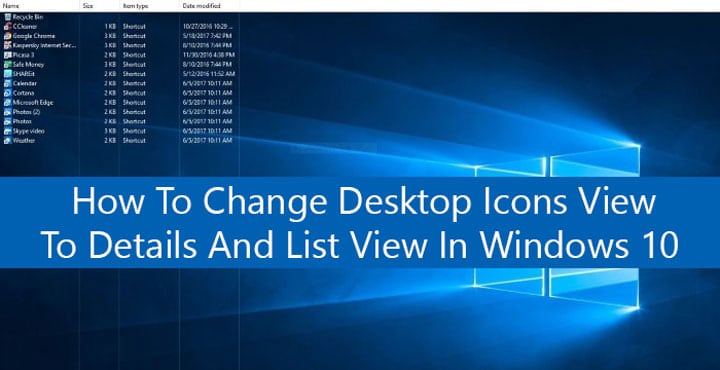Screen dimensions: 720x370
Task: Click the 3 KB size of Safe Money
Action: 110,64
